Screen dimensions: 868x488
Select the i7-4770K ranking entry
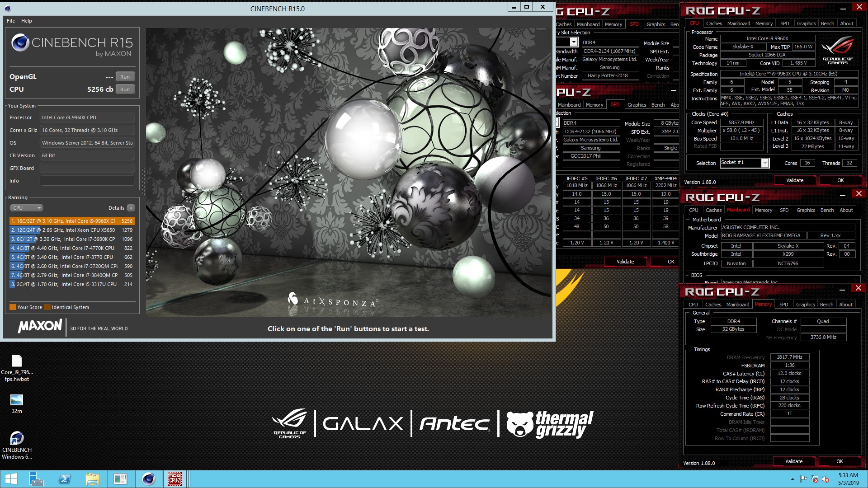pos(72,248)
